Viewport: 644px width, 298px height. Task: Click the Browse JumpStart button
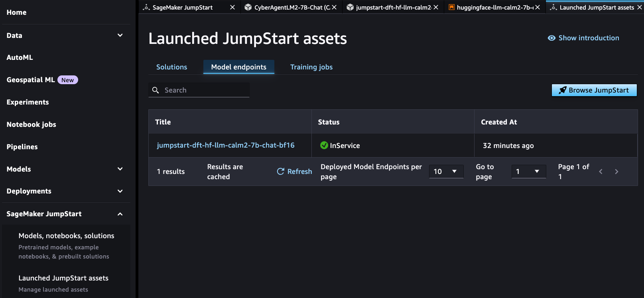pyautogui.click(x=594, y=90)
